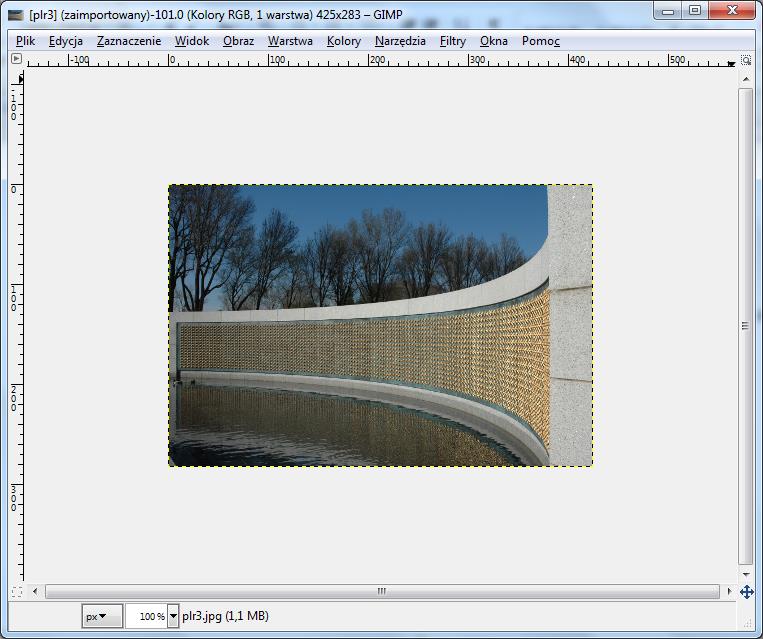Image resolution: width=763 pixels, height=639 pixels.
Task: Click the image menu triangle button by the ruler
Action: coord(17,59)
